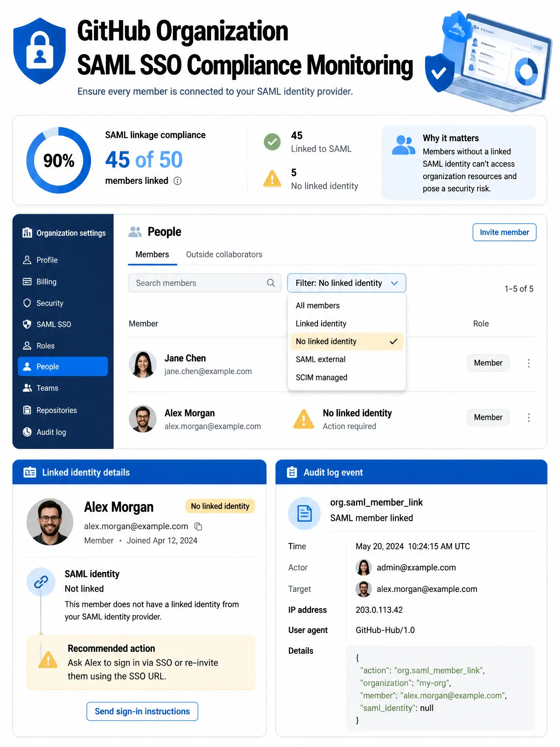This screenshot has height=747, width=560.
Task: Copy alex.morgan@example.com email address
Action: pyautogui.click(x=198, y=526)
